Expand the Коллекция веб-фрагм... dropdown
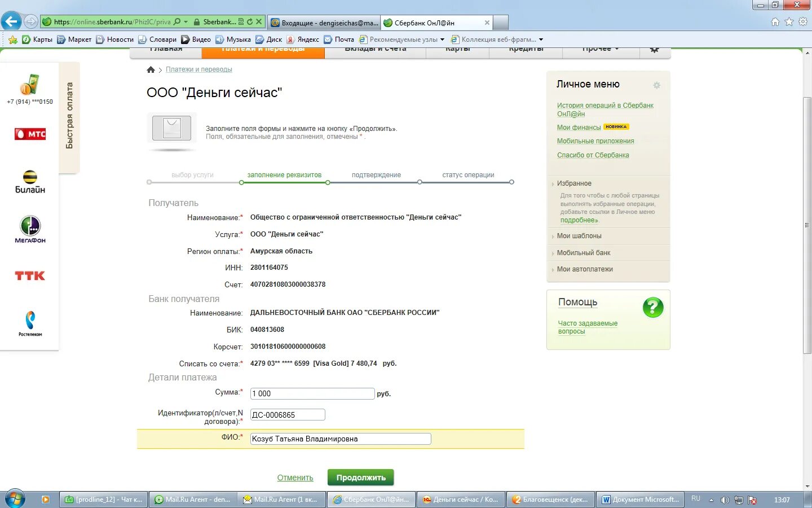 click(541, 40)
